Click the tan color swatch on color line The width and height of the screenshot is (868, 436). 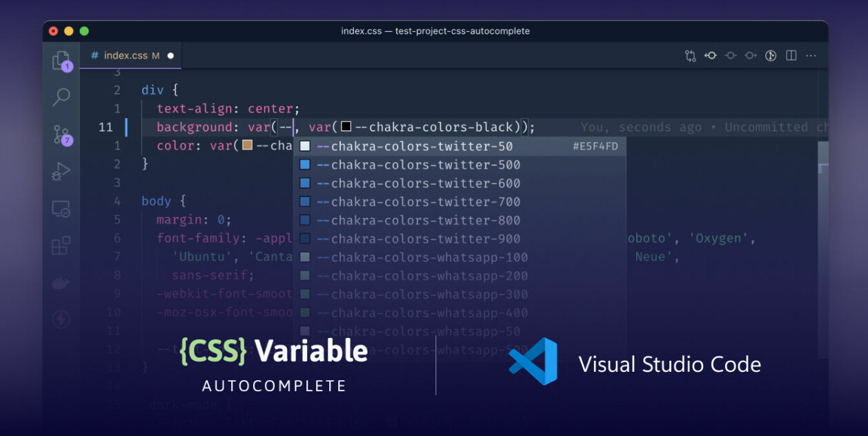coord(248,146)
